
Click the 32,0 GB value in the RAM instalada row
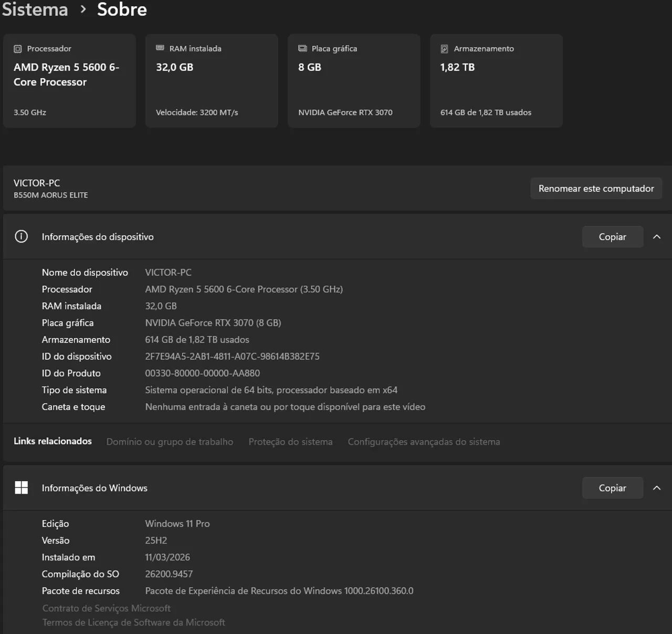pos(161,306)
